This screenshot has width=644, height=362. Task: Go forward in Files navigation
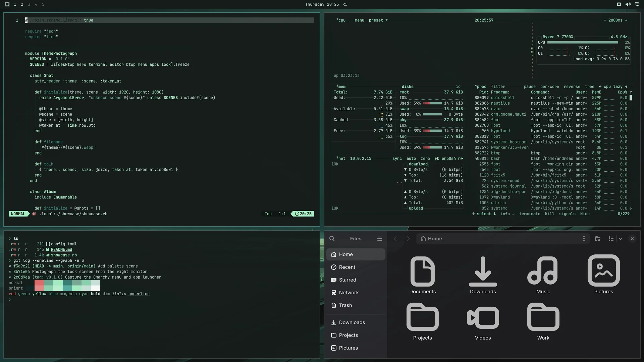[x=408, y=239]
